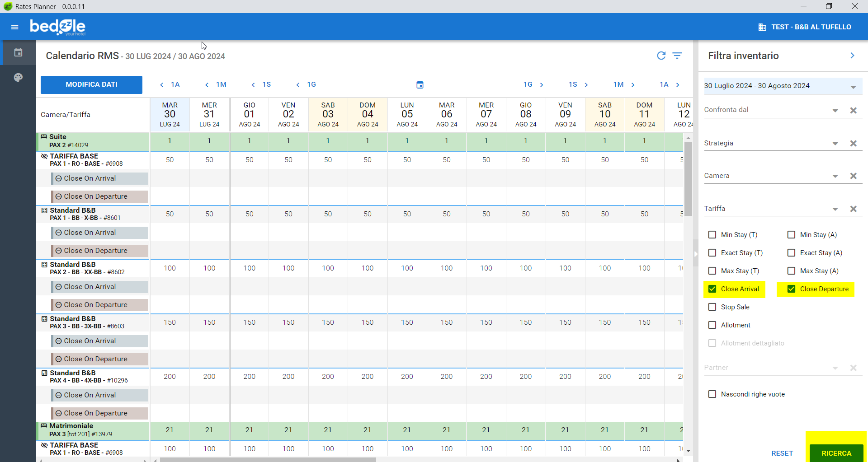Click the scroll-down arrow of the grid
Viewport: 868px width, 462px height.
point(688,450)
